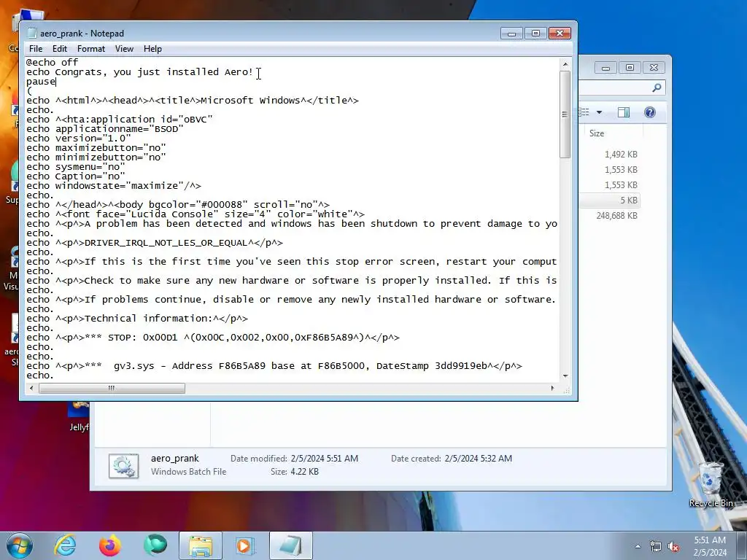Click the network tray icon
747x560 pixels.
click(x=656, y=546)
